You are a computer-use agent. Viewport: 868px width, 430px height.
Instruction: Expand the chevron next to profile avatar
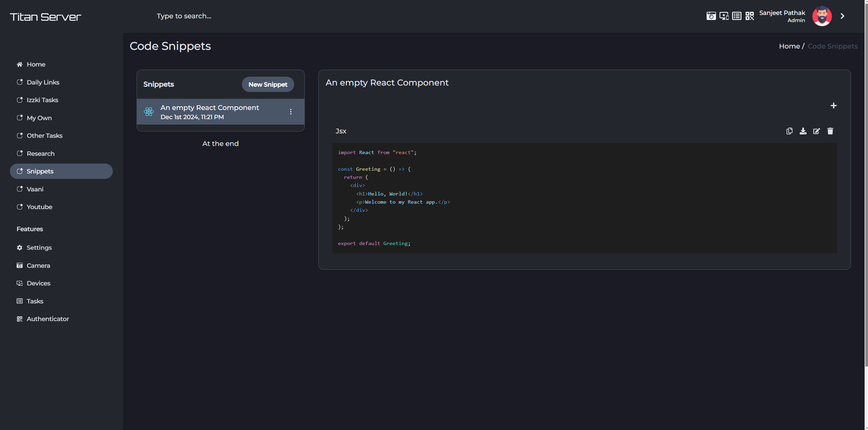(843, 16)
